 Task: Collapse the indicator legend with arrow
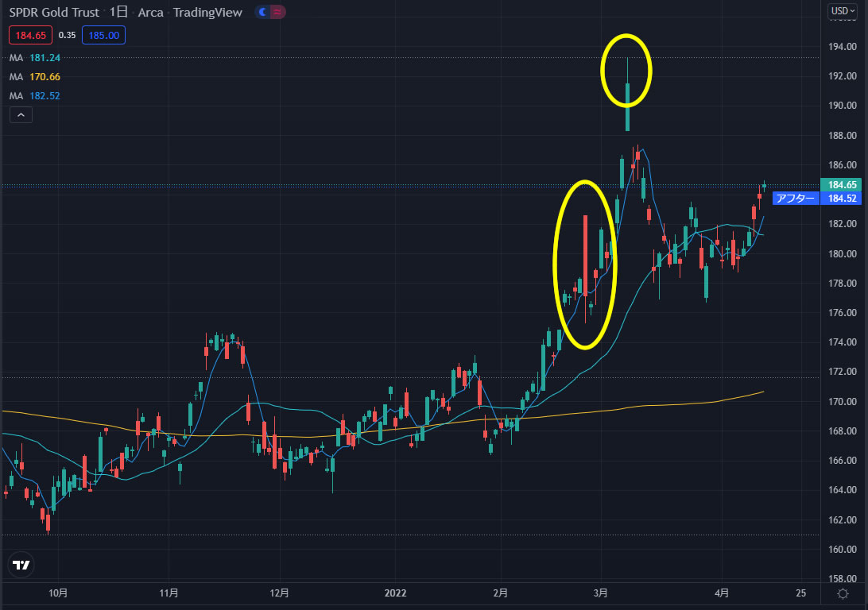point(21,115)
